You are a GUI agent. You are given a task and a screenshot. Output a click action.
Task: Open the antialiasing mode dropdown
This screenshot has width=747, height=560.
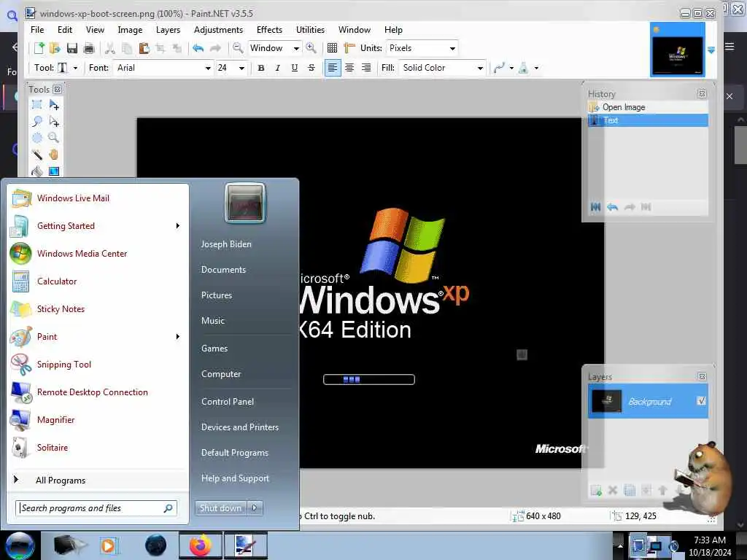coord(511,68)
